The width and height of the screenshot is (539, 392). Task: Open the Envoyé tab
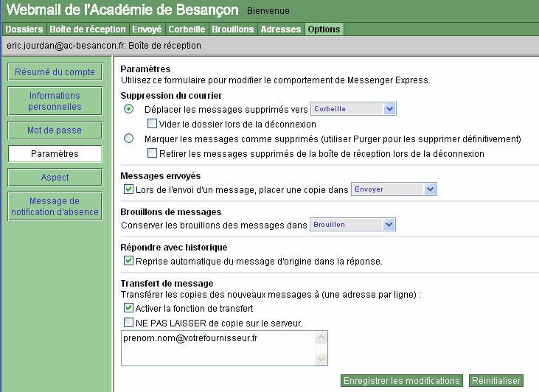147,29
